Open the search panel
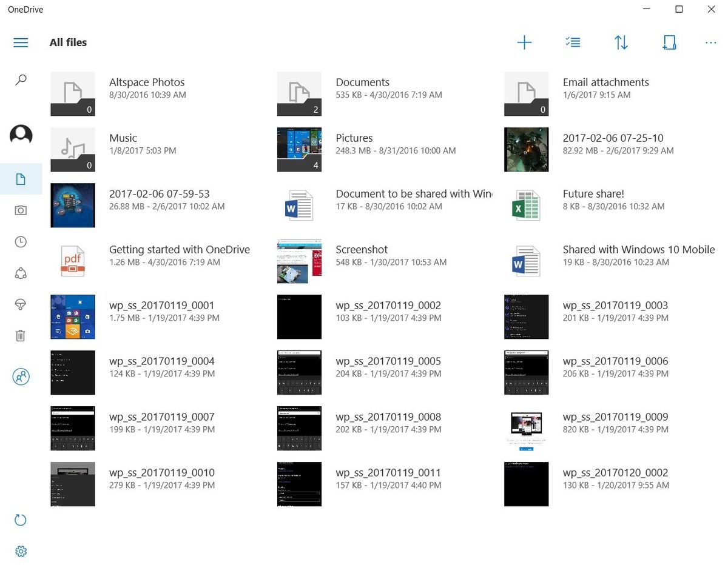Image resolution: width=728 pixels, height=565 pixels. point(21,79)
